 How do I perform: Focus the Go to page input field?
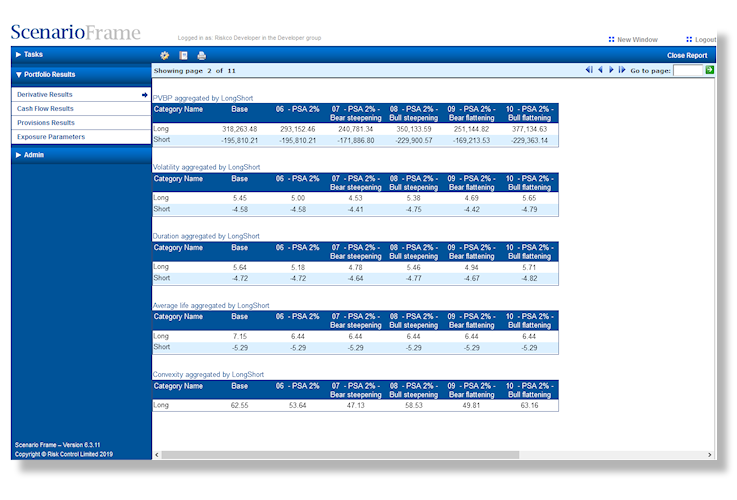688,70
